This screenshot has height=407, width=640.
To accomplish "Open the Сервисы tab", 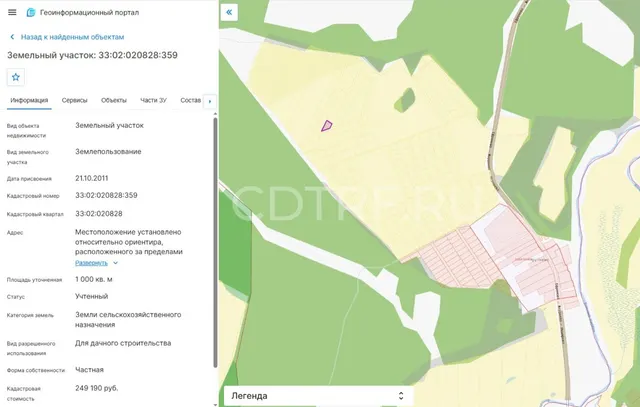I will click(x=75, y=100).
